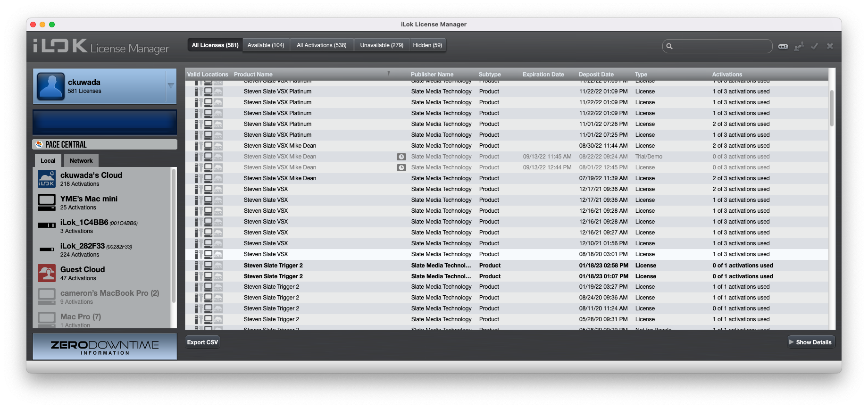Switch to the Hidden (59) tab
The height and width of the screenshot is (408, 868).
427,45
